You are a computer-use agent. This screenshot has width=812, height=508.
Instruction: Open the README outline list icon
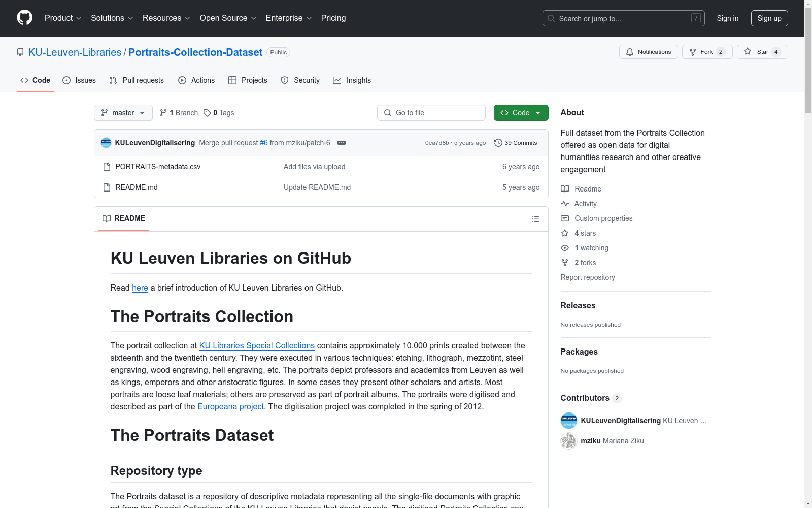click(x=535, y=219)
